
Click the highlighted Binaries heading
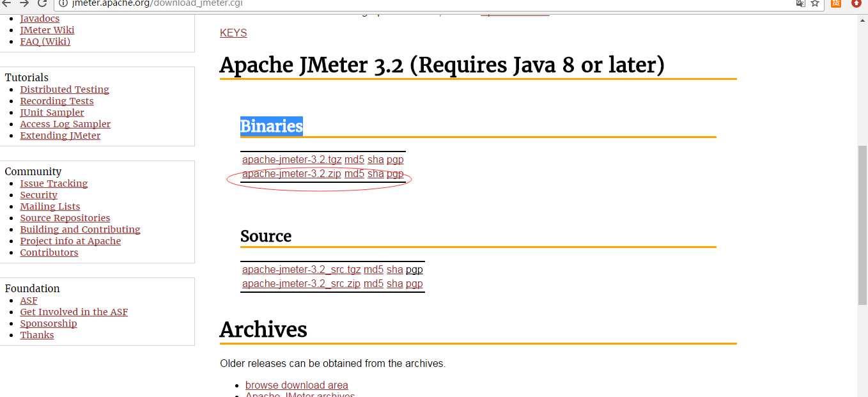[x=271, y=127]
